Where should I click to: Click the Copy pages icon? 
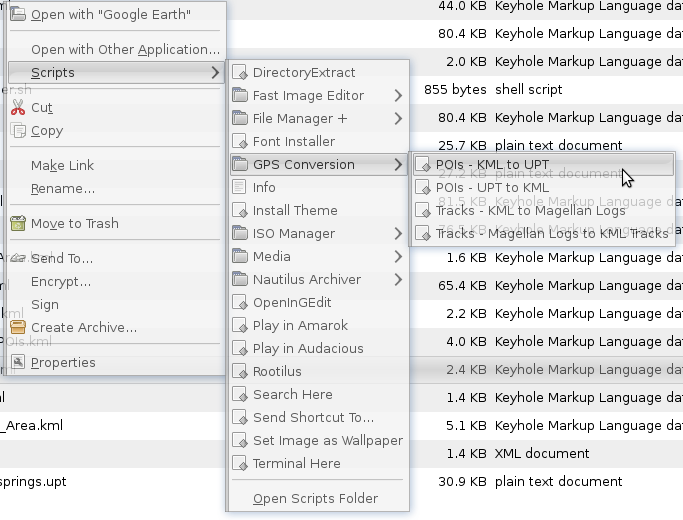pyautogui.click(x=18, y=131)
